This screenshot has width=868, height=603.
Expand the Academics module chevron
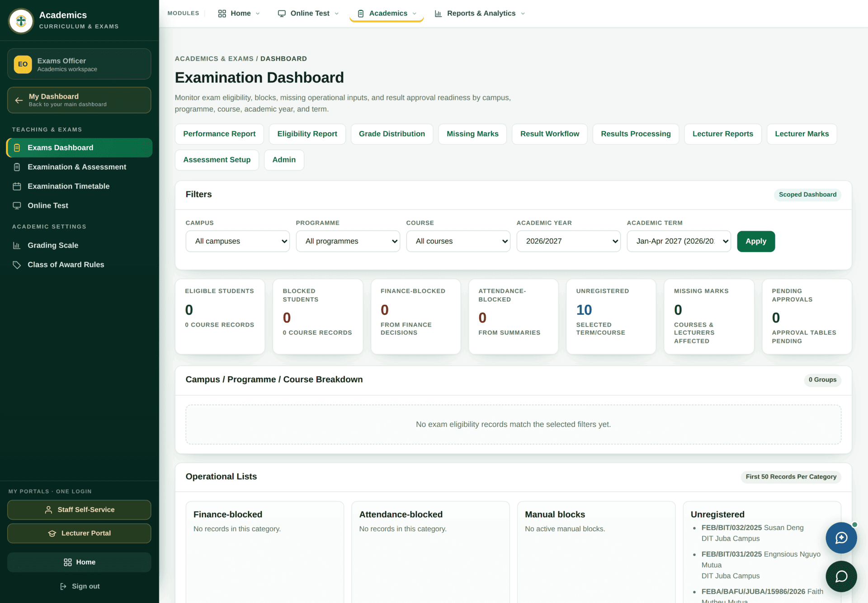(x=415, y=14)
